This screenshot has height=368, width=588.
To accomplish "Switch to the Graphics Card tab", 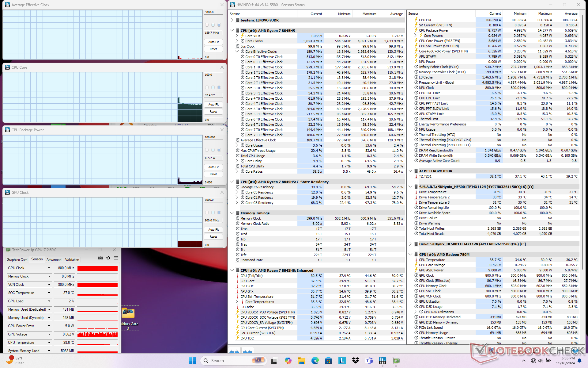I will (x=17, y=259).
